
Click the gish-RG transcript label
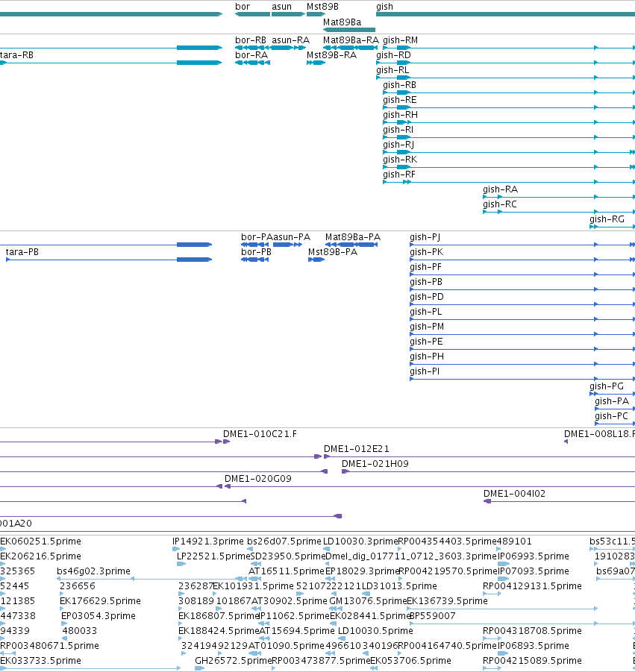click(x=607, y=219)
